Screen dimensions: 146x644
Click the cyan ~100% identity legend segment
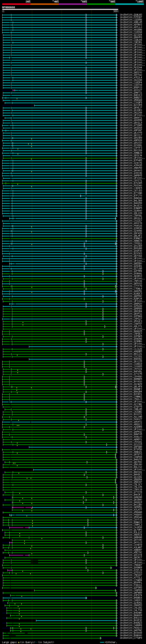[x=130, y=4]
